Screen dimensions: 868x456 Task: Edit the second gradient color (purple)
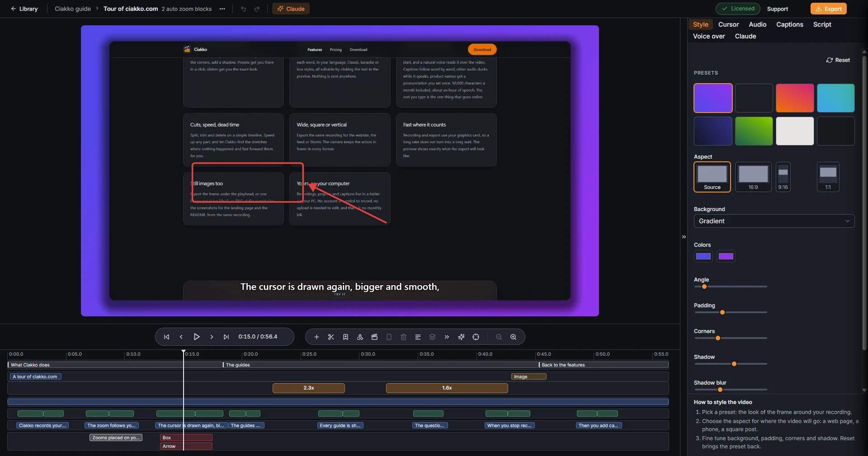[x=726, y=256]
